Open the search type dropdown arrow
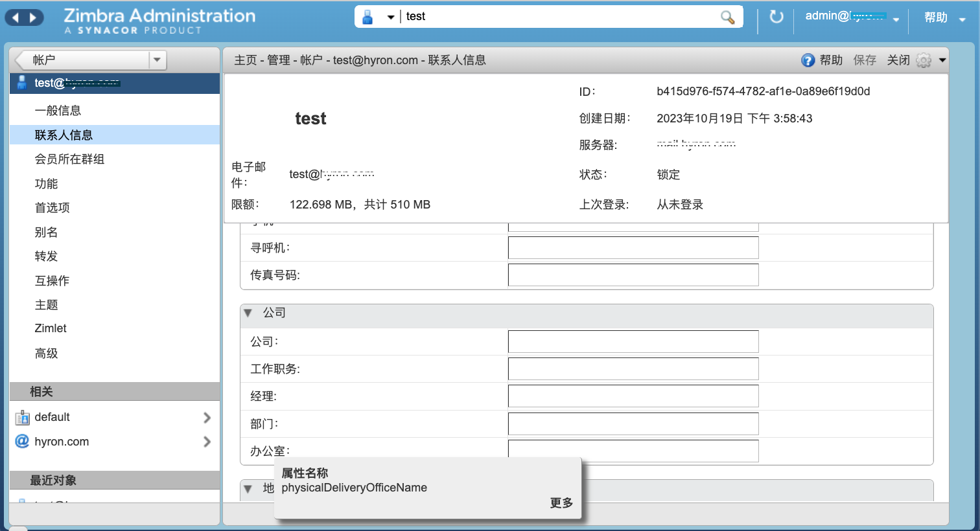980x531 pixels. tap(391, 17)
